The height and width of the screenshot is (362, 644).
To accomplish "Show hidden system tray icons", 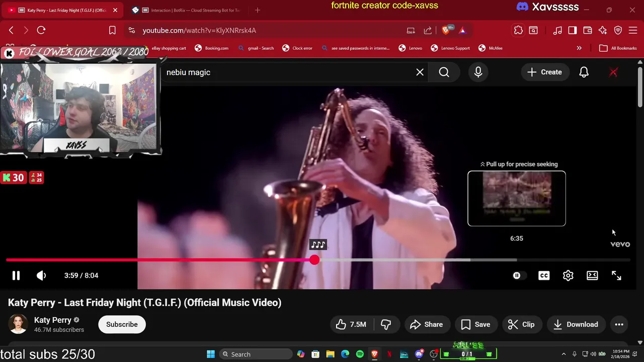I will [563, 354].
